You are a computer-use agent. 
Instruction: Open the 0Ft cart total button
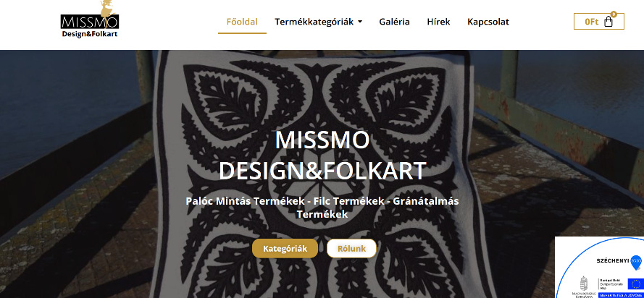599,22
